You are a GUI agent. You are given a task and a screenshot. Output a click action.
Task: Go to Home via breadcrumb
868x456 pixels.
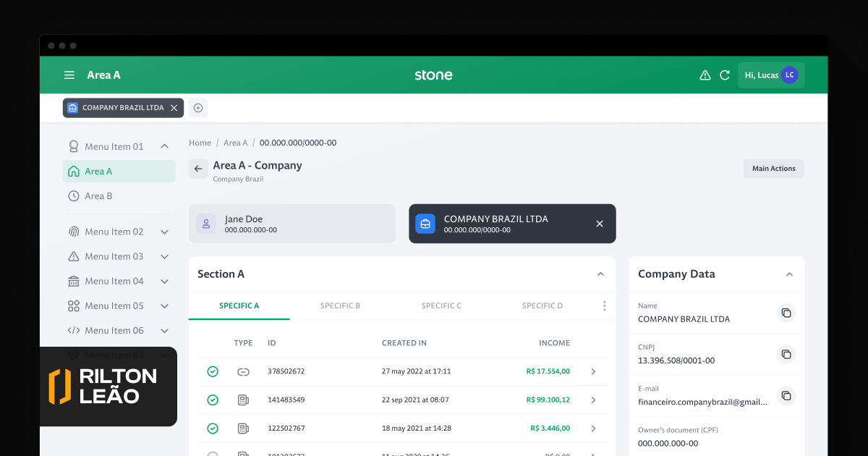pos(200,143)
